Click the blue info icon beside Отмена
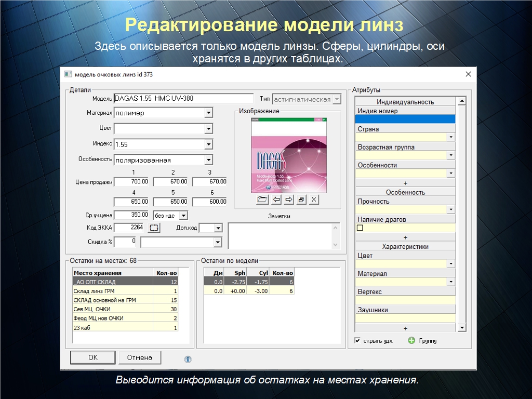Image resolution: width=532 pixels, height=399 pixels. click(x=188, y=359)
